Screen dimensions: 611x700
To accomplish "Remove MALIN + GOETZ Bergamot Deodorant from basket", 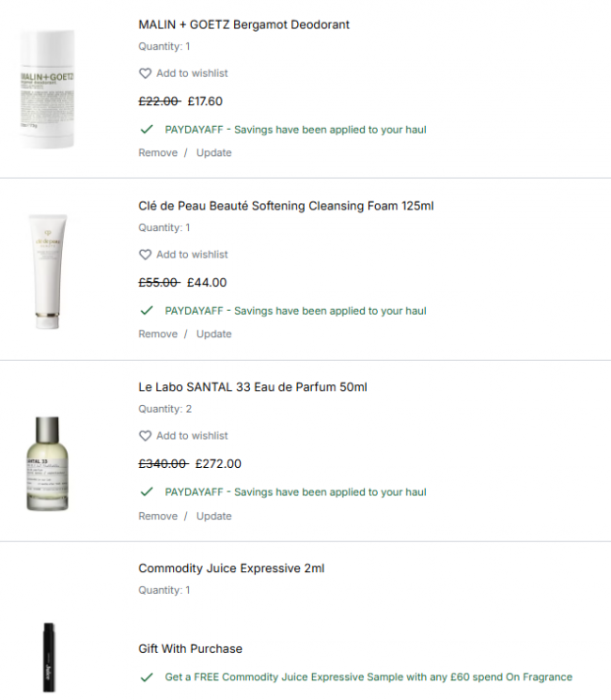I will click(158, 152).
